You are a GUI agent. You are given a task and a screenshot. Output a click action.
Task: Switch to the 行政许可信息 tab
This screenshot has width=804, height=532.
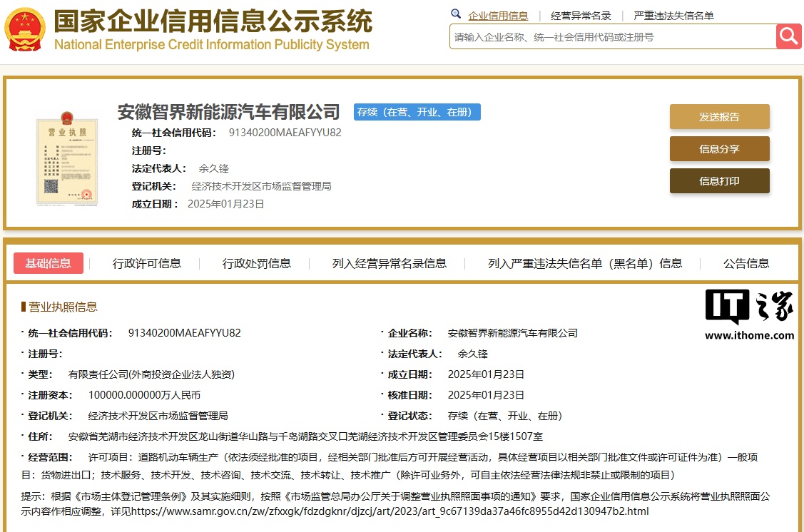pyautogui.click(x=147, y=263)
